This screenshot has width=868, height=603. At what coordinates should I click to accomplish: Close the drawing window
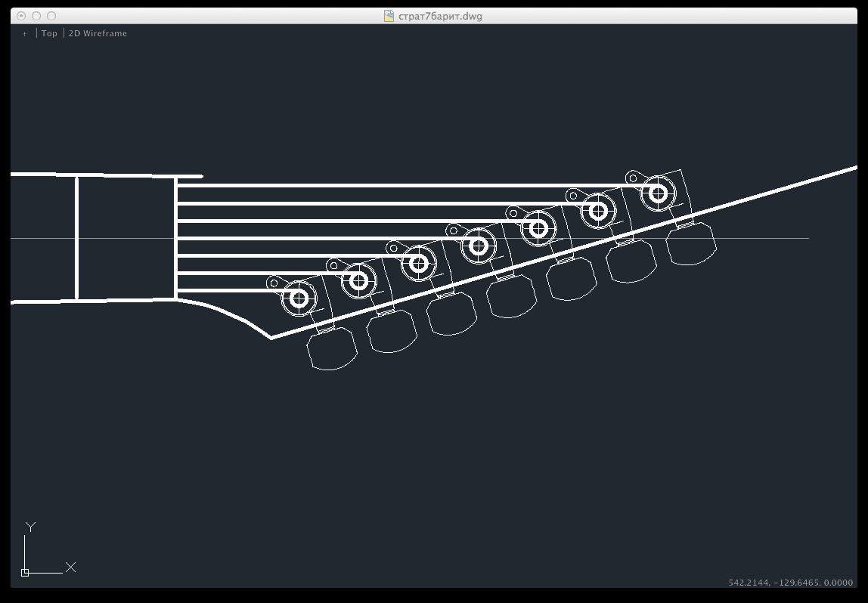coord(21,16)
